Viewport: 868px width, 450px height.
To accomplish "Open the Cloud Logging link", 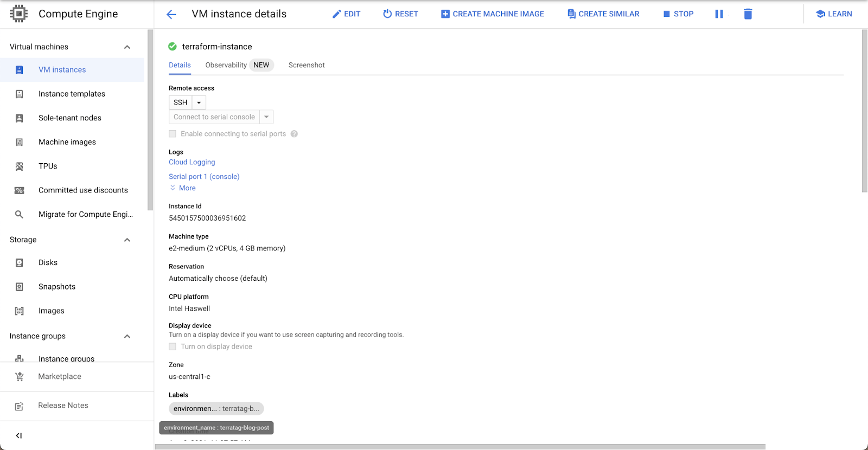I will click(192, 162).
